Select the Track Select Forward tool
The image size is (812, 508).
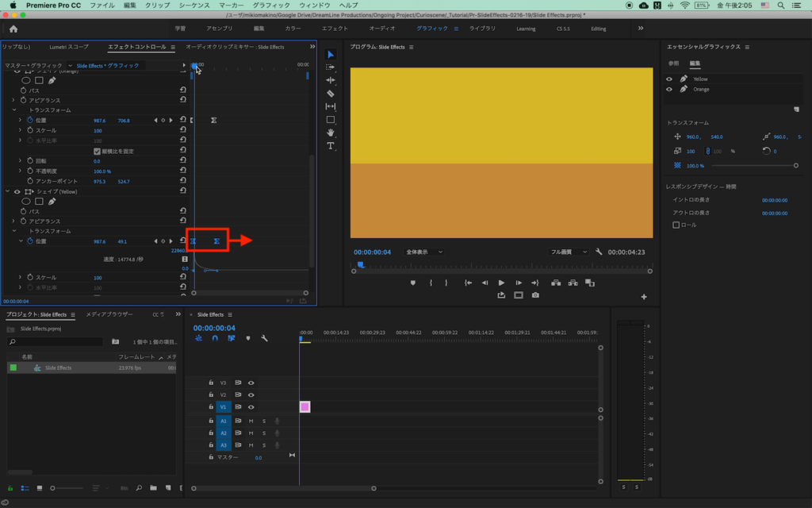click(331, 67)
